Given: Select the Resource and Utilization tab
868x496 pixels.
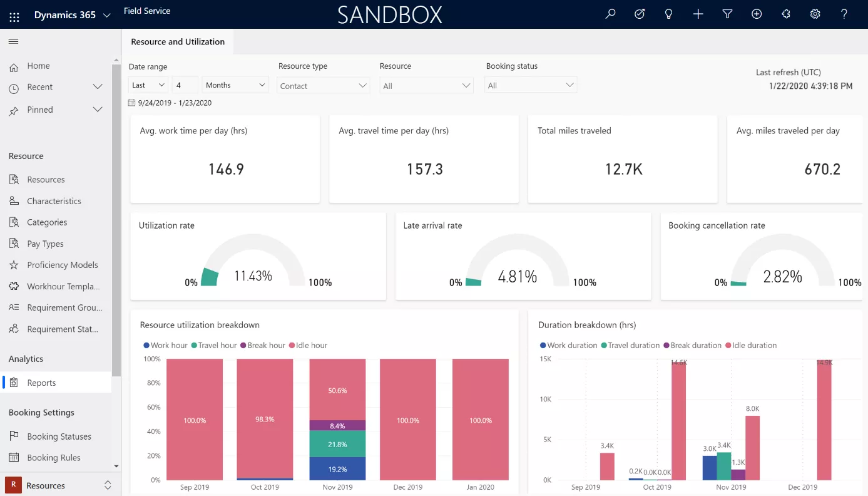Looking at the screenshot, I should [x=178, y=42].
